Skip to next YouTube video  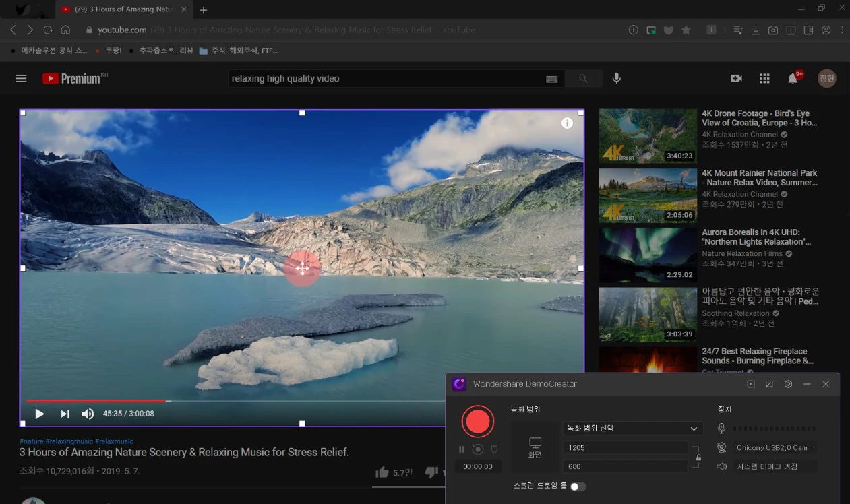coord(65,414)
